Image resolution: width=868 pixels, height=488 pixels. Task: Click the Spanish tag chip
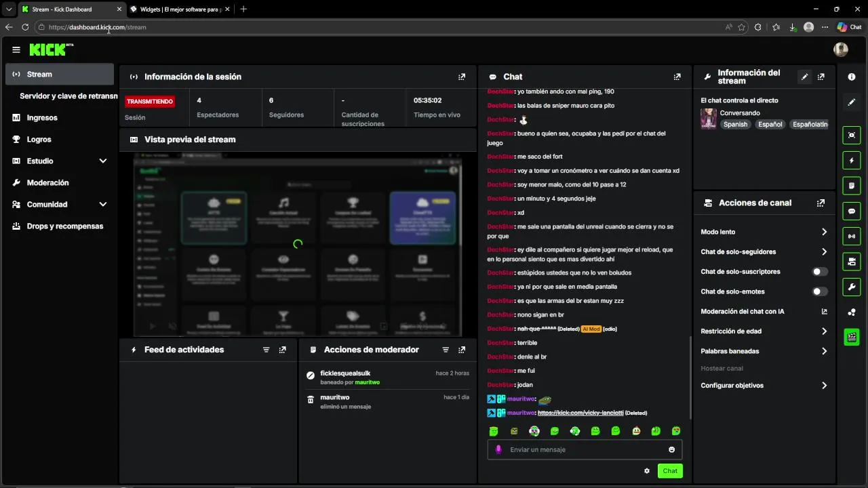[735, 125]
